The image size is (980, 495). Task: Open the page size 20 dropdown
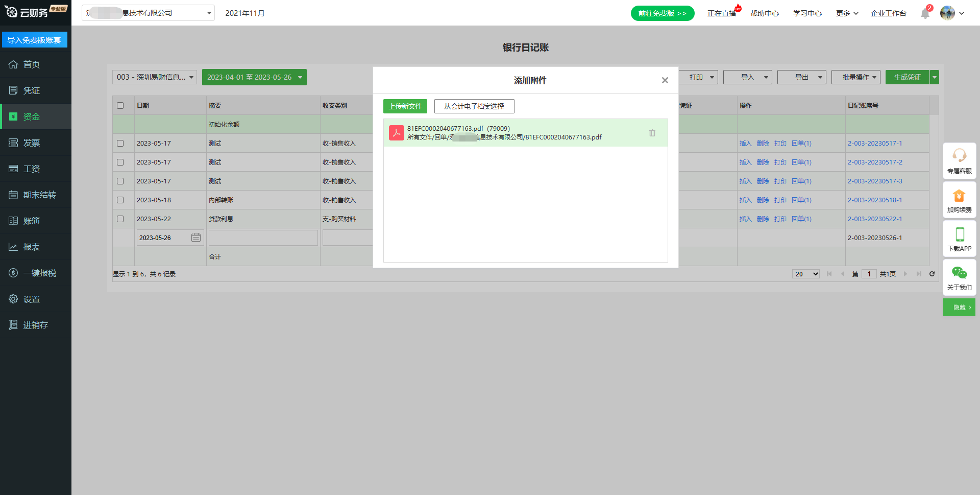(x=806, y=274)
